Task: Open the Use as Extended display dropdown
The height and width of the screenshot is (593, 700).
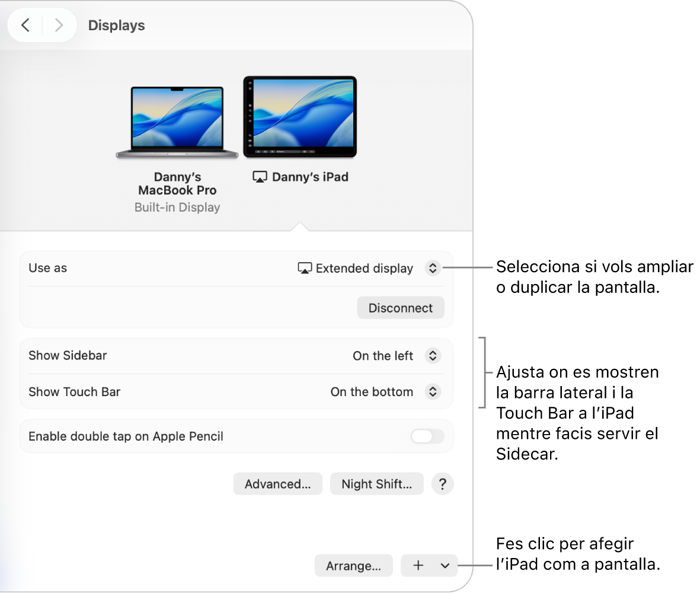Action: tap(433, 268)
